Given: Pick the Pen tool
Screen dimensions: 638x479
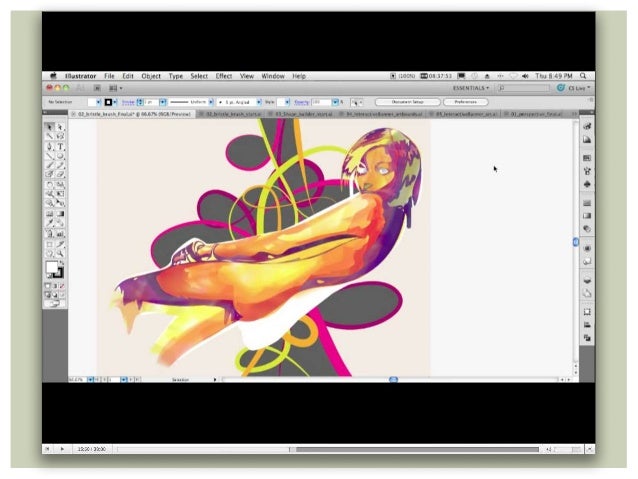Looking at the screenshot, I should click(50, 147).
